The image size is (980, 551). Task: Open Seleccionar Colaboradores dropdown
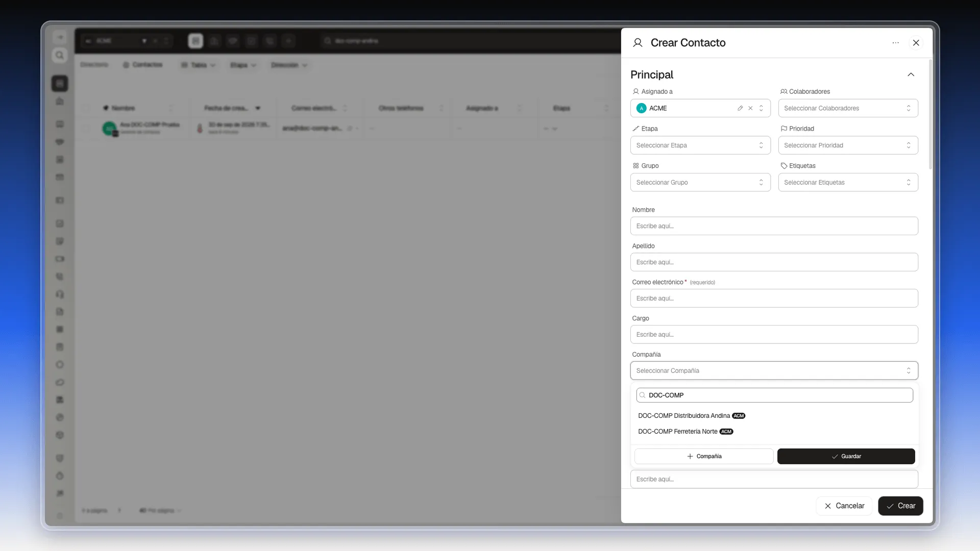848,108
